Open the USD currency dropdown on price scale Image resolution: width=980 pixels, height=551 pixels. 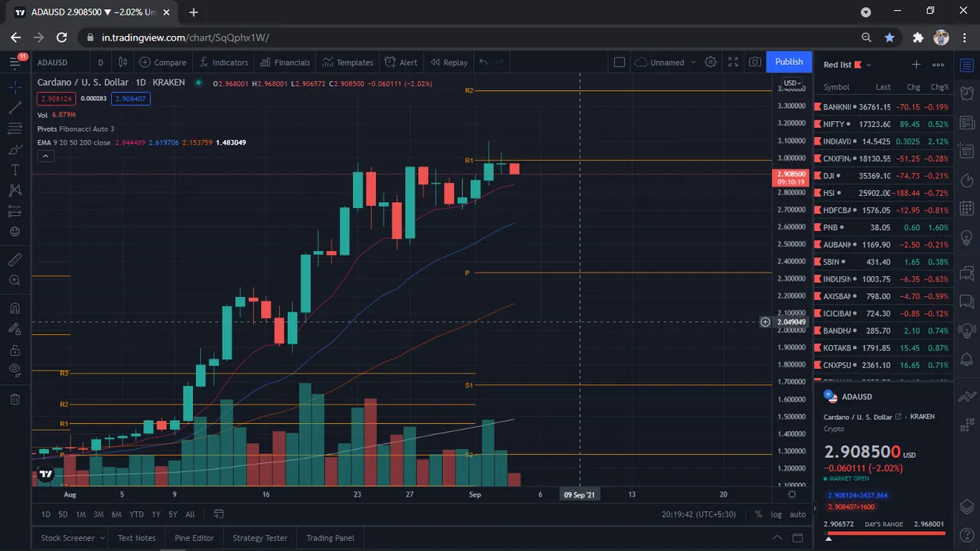(792, 83)
